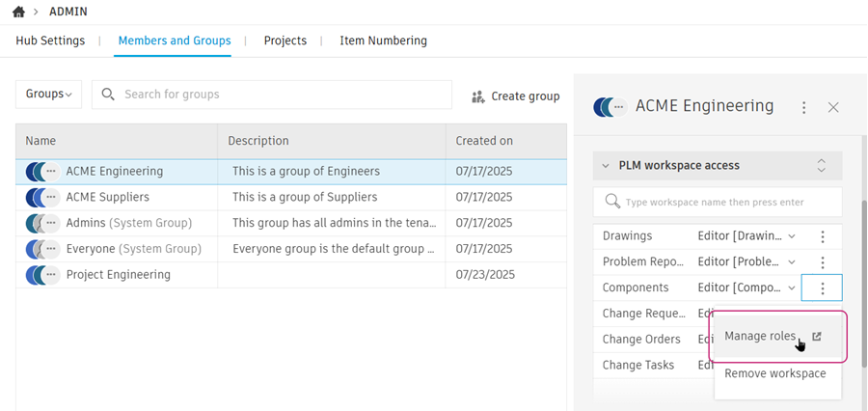Close the ACME Engineering details panel
The width and height of the screenshot is (868, 411).
(833, 107)
